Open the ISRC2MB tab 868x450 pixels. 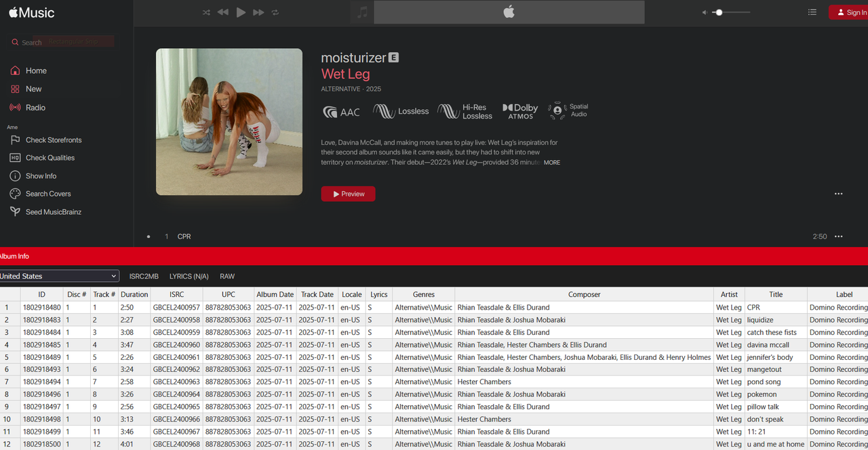(x=144, y=277)
